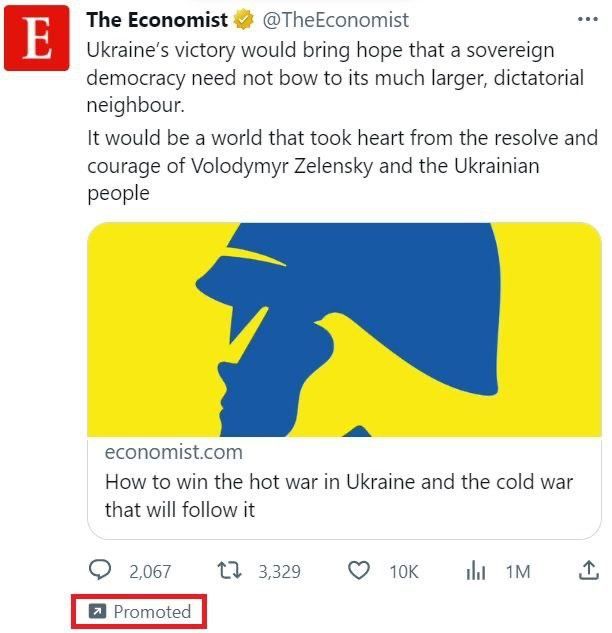Open The Economist red profile avatar
The width and height of the screenshot is (612, 633).
click(x=37, y=38)
